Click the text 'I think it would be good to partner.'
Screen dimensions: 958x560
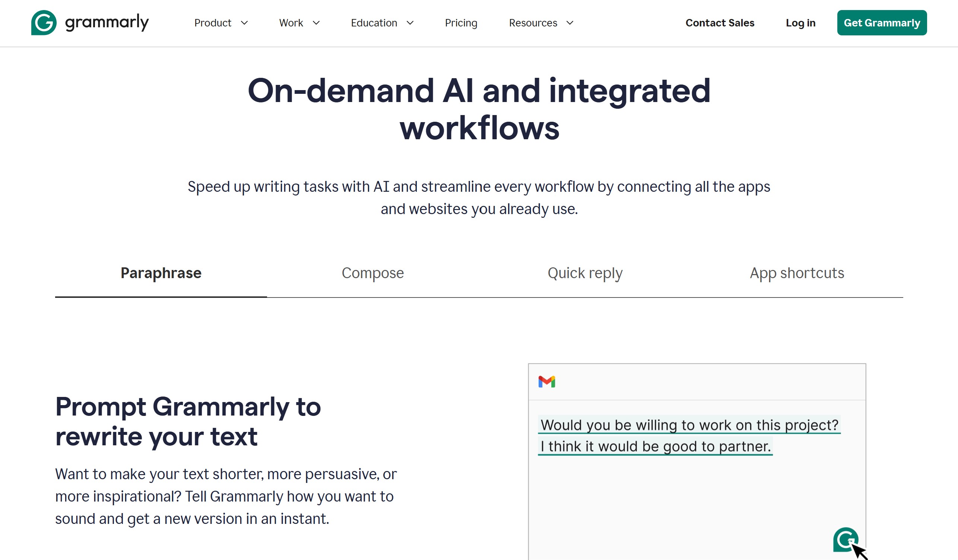pyautogui.click(x=656, y=446)
